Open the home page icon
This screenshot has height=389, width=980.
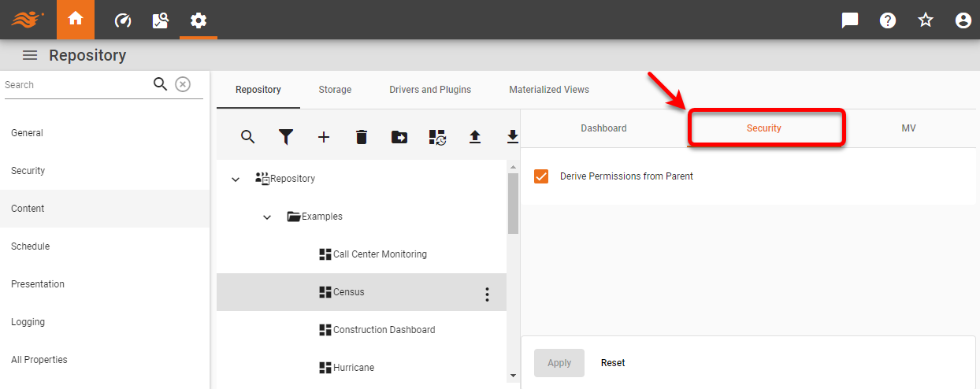tap(76, 20)
